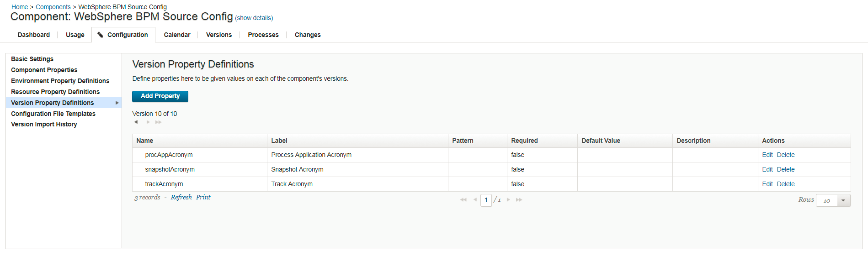868x261 pixels.
Task: Open the Rows per page dropdown
Action: [843, 200]
